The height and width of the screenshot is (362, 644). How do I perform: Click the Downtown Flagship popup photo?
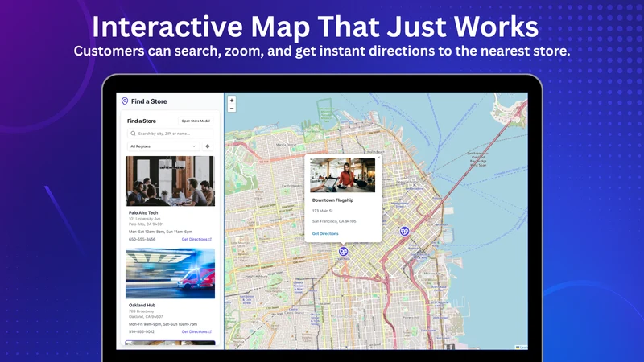click(343, 175)
